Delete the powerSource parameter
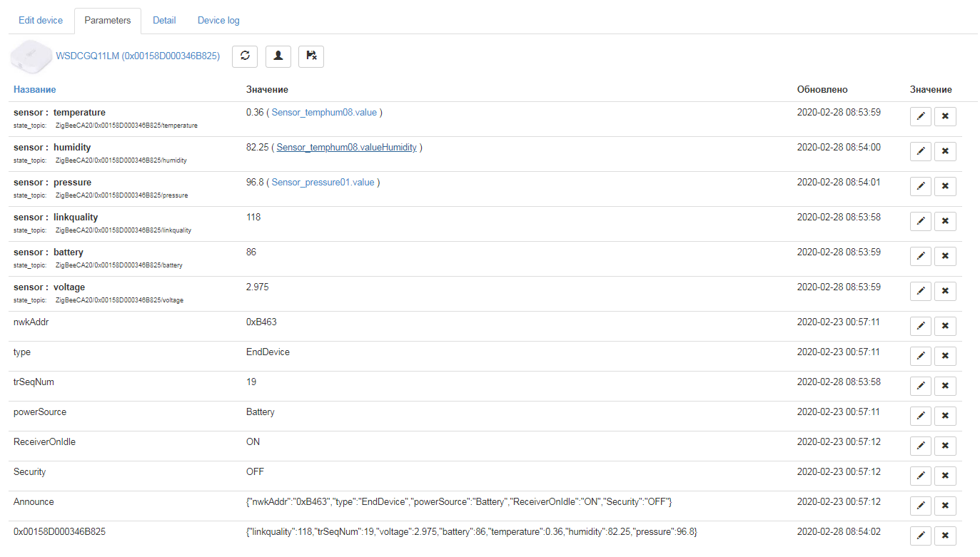Screen dimensions: 980x557 coord(945,416)
